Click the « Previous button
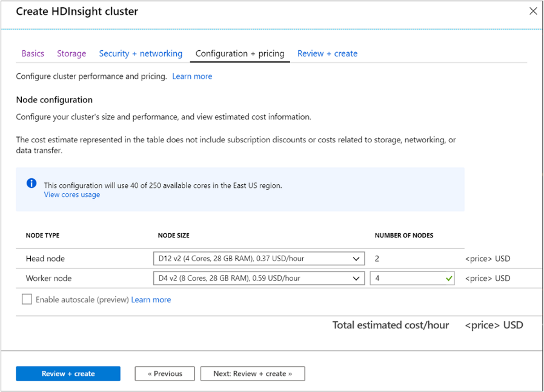The height and width of the screenshot is (392, 544). tap(165, 374)
